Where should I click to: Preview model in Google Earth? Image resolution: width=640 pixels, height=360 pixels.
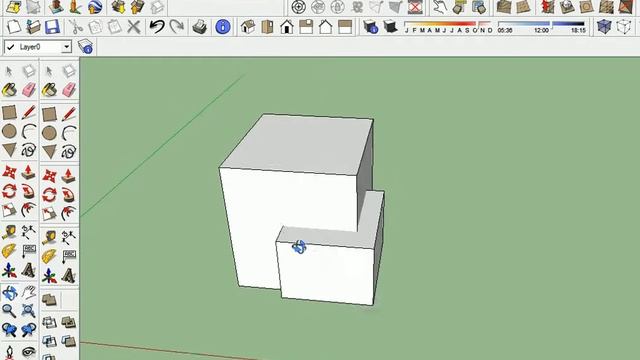click(x=95, y=7)
